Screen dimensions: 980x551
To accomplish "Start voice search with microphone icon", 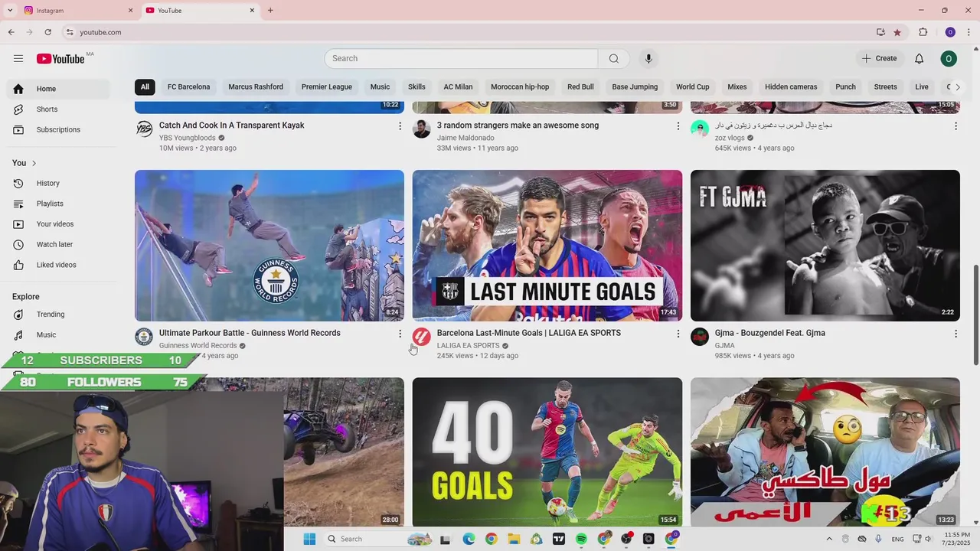I will click(648, 58).
